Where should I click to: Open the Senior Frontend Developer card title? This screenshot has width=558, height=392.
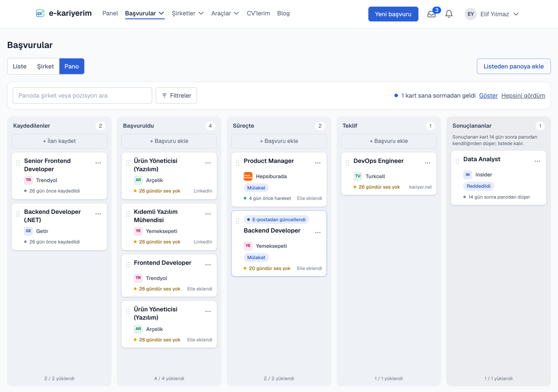pos(47,165)
